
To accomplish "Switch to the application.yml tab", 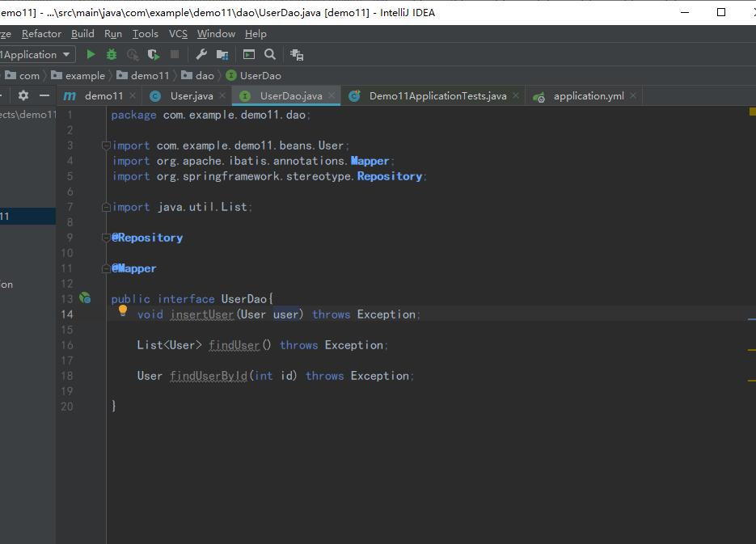I will 588,96.
